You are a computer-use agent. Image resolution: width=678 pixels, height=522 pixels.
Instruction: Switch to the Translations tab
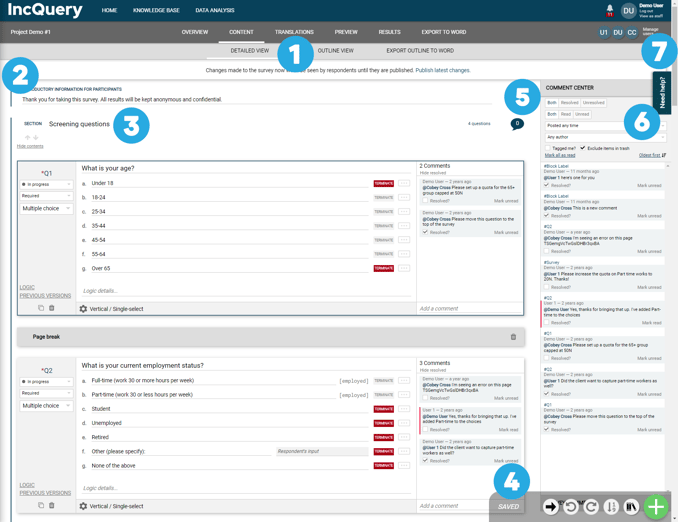point(294,32)
